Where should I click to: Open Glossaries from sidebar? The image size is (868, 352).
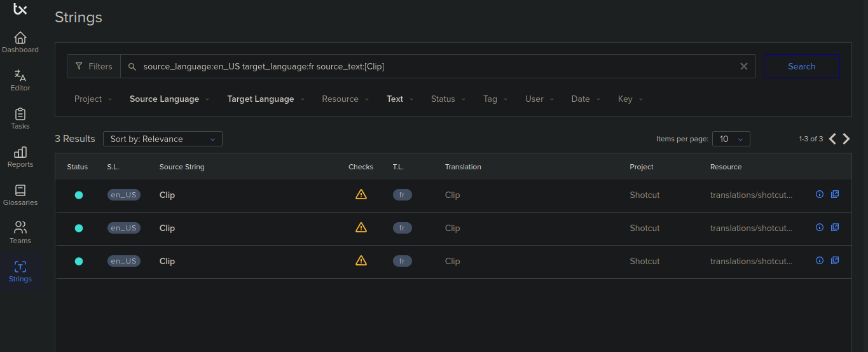point(20,195)
